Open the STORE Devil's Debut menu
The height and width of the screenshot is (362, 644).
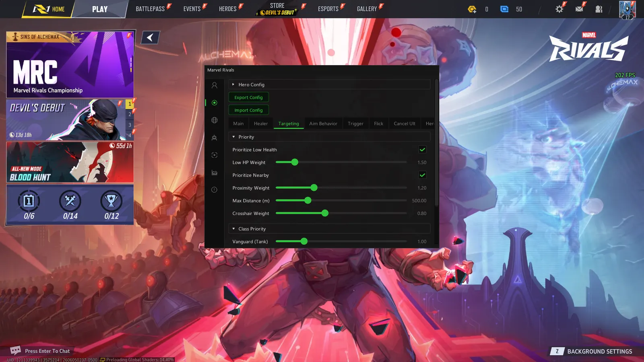point(278,9)
